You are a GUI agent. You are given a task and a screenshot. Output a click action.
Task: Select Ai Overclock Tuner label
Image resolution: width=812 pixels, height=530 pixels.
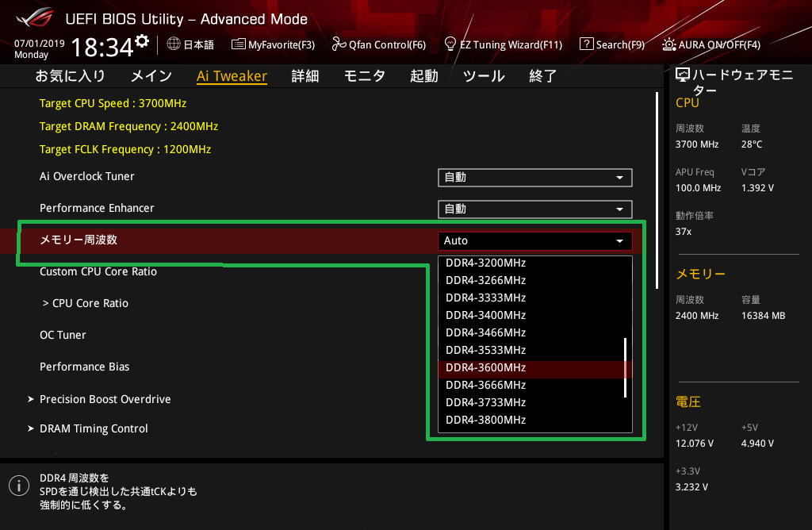87,177
